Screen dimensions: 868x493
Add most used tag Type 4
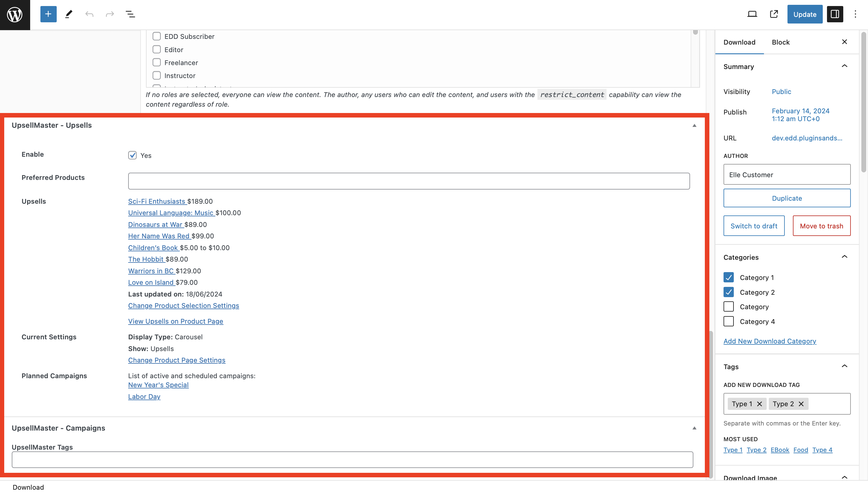(822, 450)
